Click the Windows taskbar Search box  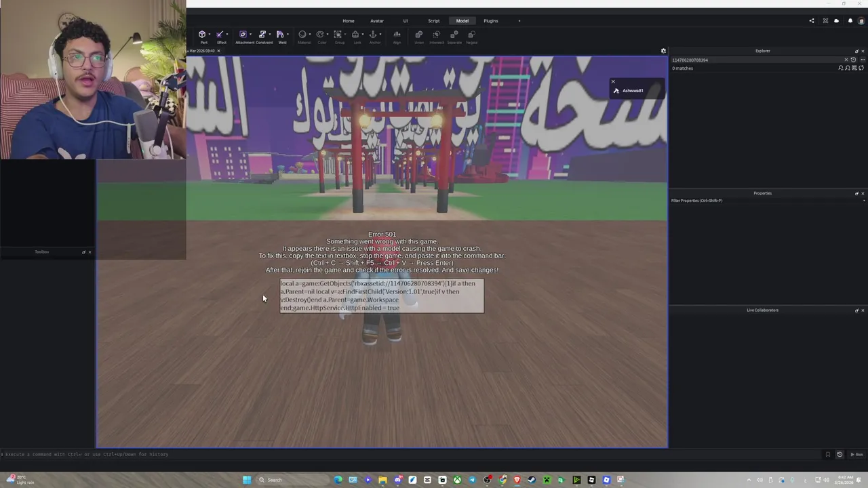(x=292, y=480)
